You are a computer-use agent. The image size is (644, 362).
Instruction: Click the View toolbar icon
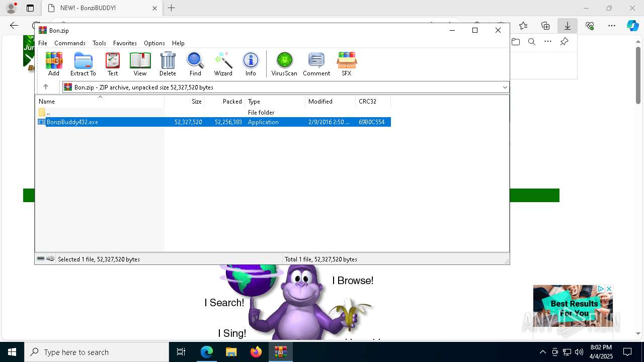(140, 63)
